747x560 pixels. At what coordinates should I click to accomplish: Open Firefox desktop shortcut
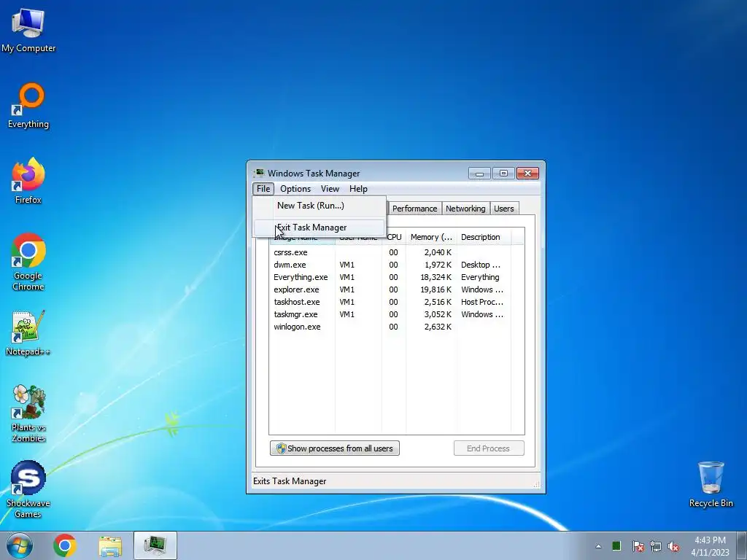tap(28, 181)
